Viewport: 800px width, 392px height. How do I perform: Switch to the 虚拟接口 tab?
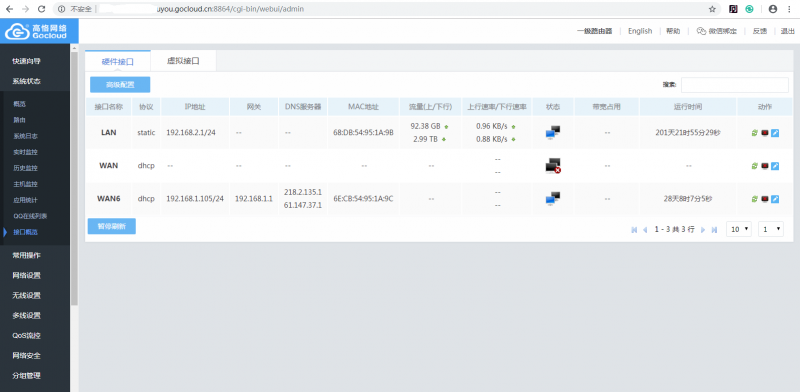(183, 61)
